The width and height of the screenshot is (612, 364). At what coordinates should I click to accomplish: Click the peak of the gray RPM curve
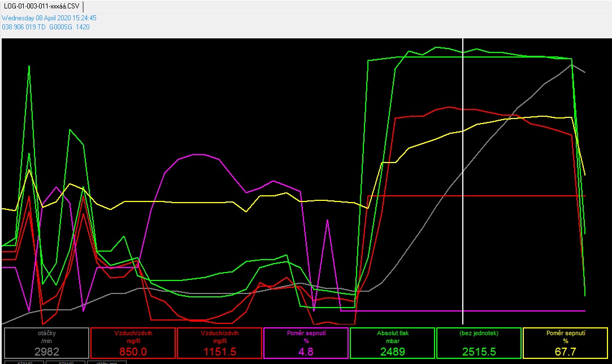571,64
